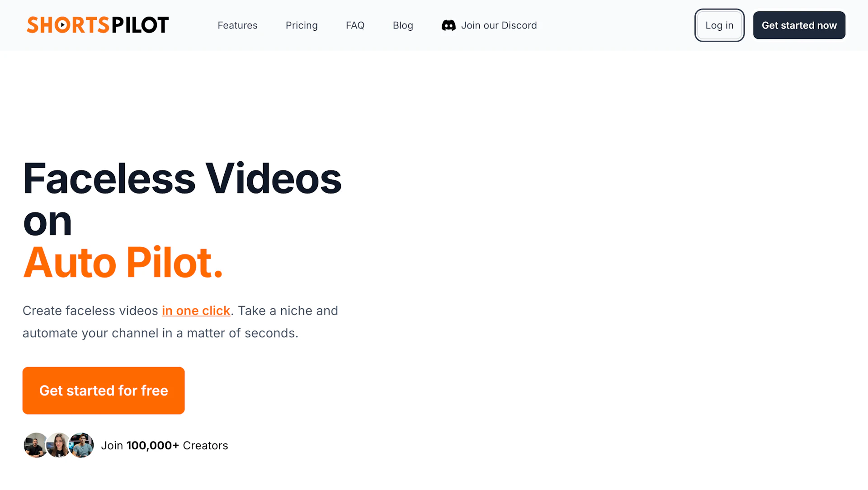Viewport: 868px width, 490px height.
Task: Click the Get started now button
Action: (x=799, y=25)
